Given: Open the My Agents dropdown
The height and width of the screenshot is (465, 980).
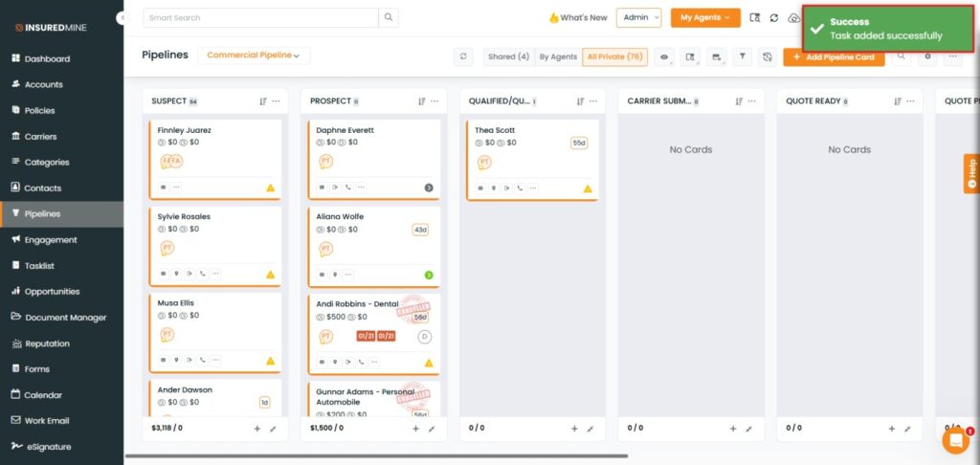Looking at the screenshot, I should 704,17.
